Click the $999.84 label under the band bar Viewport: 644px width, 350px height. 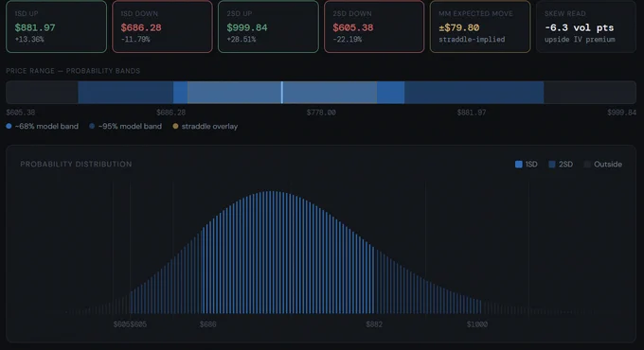[x=622, y=113]
